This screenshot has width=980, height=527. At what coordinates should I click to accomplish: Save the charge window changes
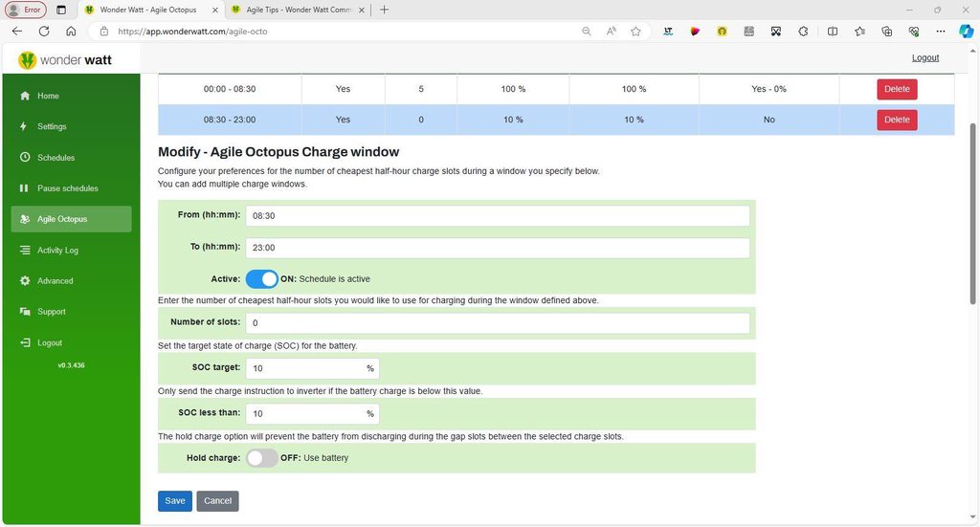click(x=174, y=501)
